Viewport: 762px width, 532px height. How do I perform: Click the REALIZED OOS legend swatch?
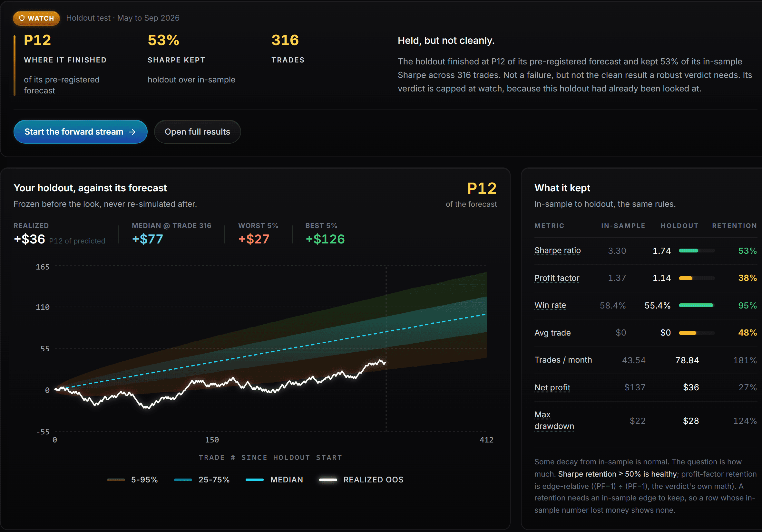click(x=328, y=480)
